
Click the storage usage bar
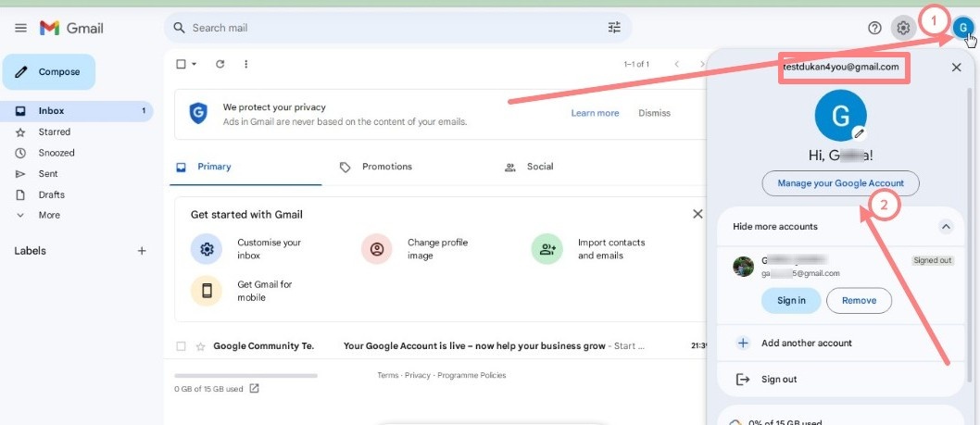(x=245, y=376)
